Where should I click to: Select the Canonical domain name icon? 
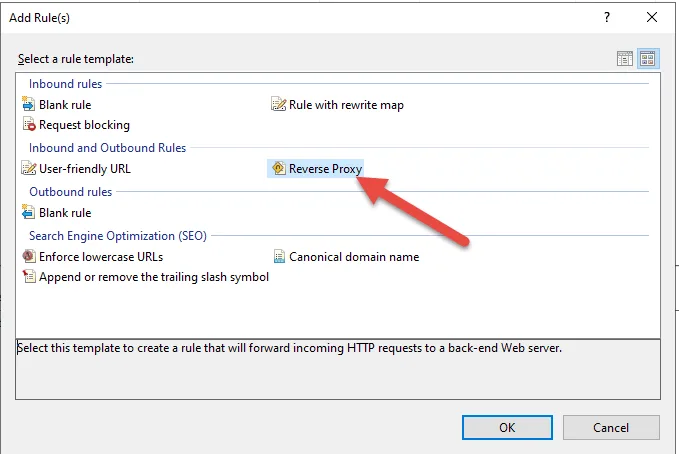point(279,257)
